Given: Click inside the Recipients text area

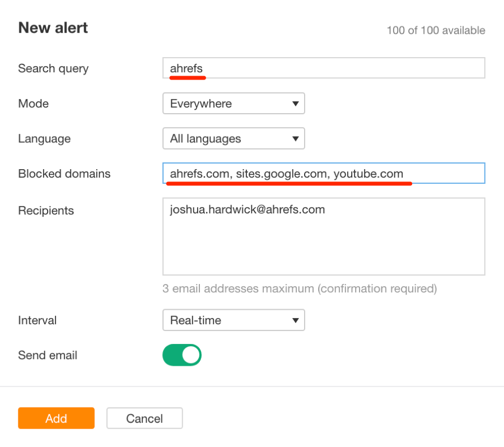Looking at the screenshot, I should (324, 236).
